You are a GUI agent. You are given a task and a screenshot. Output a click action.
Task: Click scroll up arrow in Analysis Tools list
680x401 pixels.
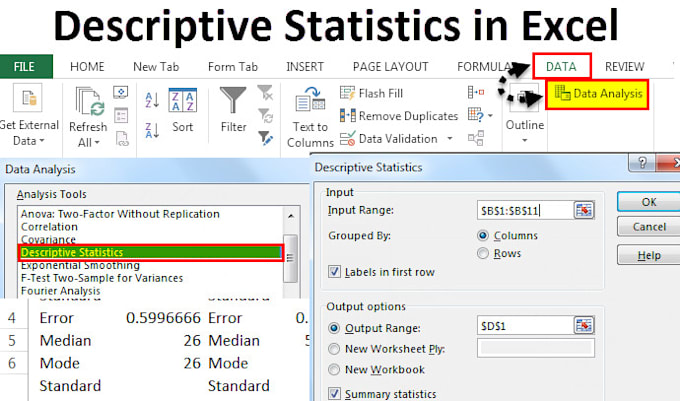click(291, 215)
